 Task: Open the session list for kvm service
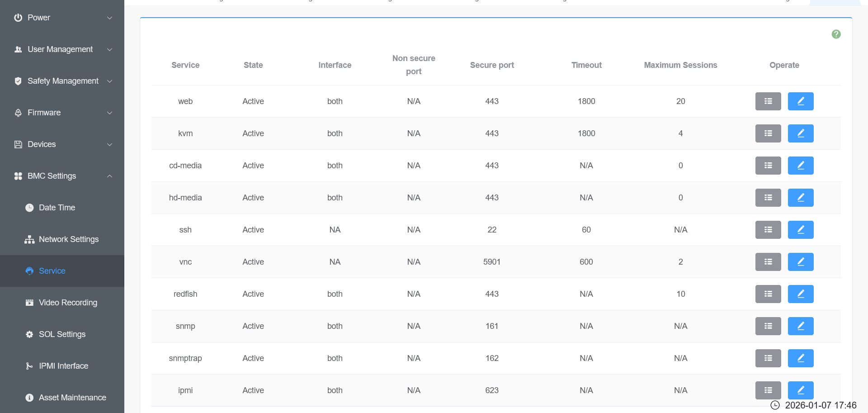coord(768,133)
